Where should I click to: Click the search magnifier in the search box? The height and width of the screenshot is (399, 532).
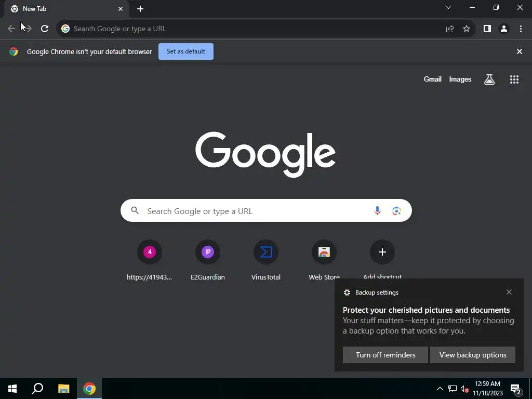tap(135, 210)
